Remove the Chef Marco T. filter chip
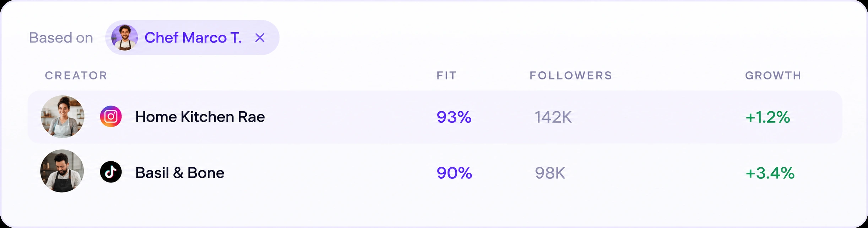Screen dimensions: 868x228 [260, 38]
